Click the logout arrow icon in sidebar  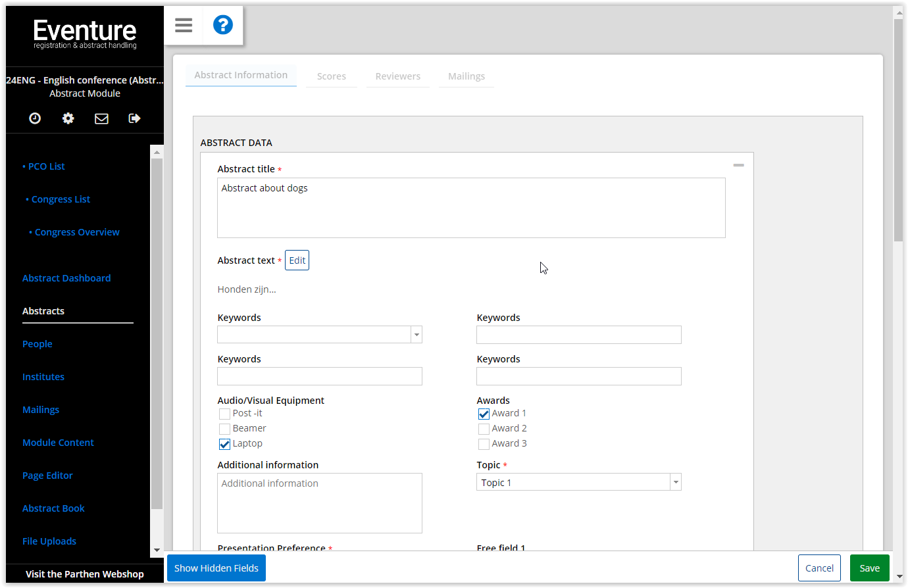[x=134, y=118]
